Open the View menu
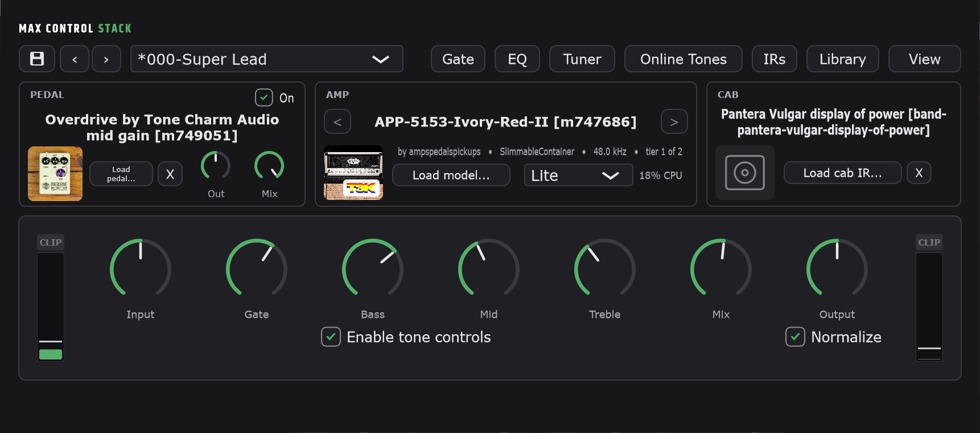 coord(925,59)
